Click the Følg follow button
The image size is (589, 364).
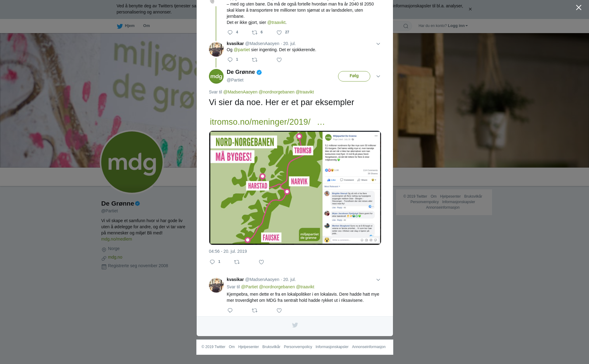pyautogui.click(x=354, y=76)
